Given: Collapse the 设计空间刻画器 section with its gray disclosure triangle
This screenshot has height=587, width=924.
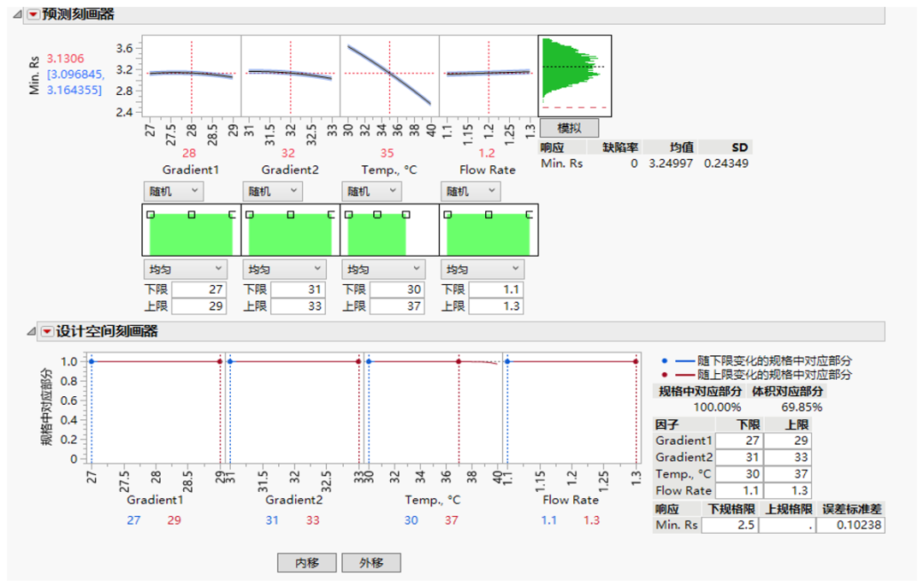Looking at the screenshot, I should 32,332.
